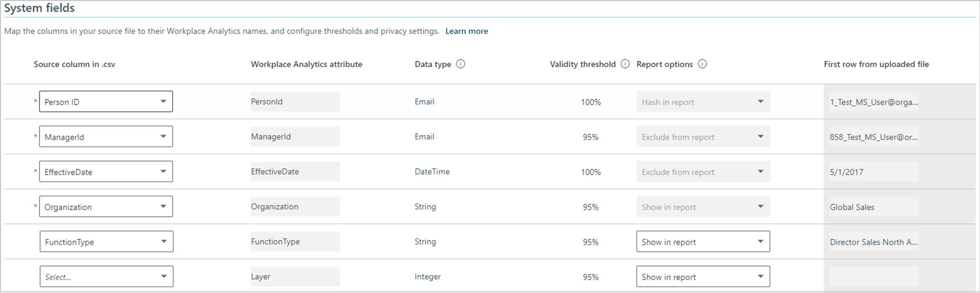Click the Report options info icon

(x=702, y=64)
